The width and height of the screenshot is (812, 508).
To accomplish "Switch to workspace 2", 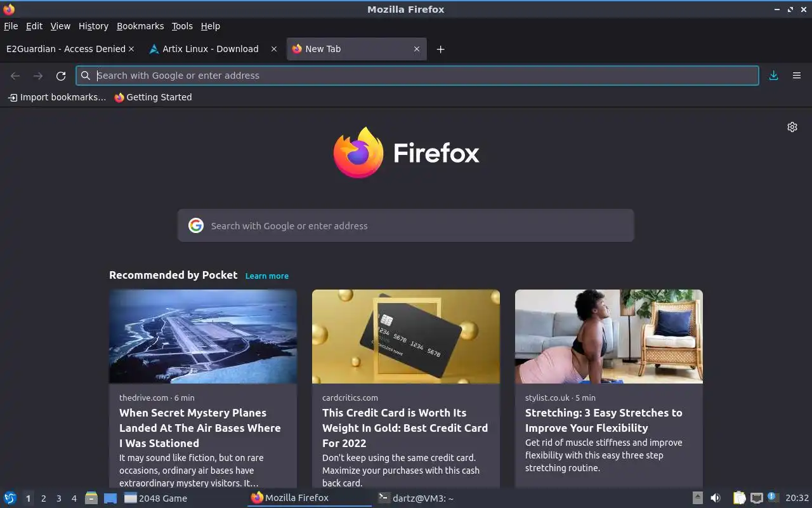I will 43,498.
